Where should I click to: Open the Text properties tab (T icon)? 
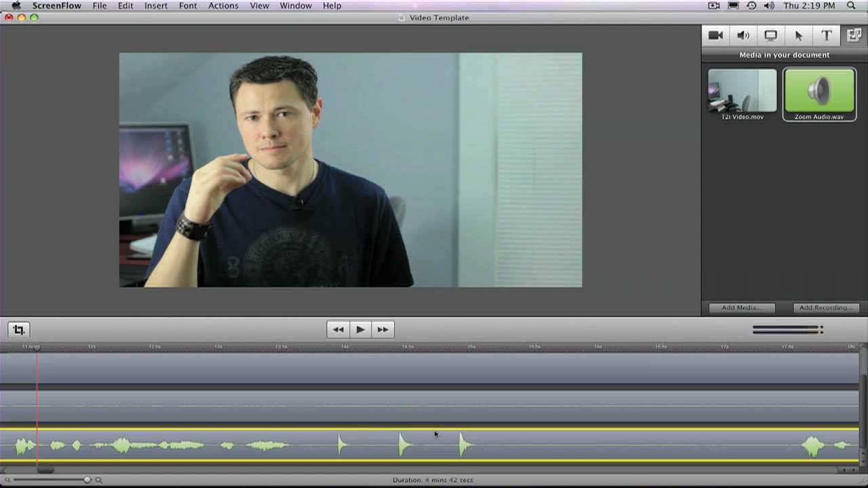click(x=827, y=35)
